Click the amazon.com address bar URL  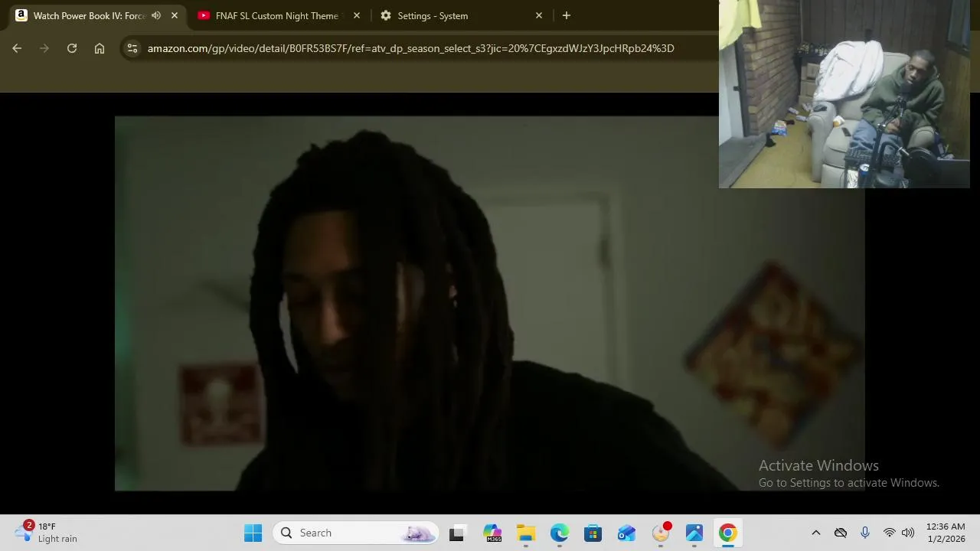coord(410,48)
